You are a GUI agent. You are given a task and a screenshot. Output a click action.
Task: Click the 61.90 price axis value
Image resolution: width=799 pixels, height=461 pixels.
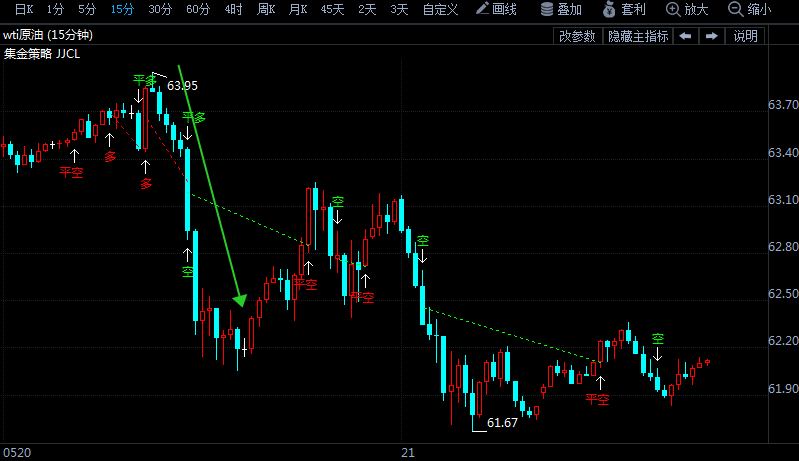783,389
